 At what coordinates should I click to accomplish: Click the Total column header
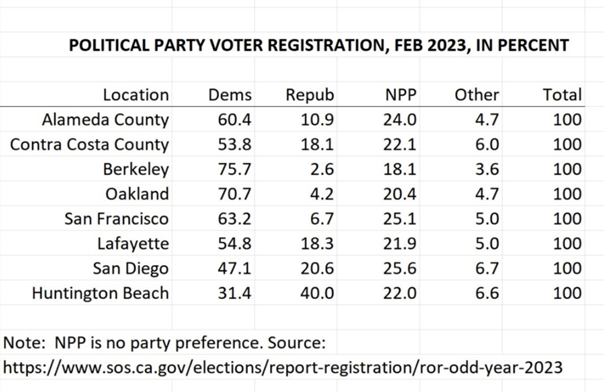pos(562,95)
